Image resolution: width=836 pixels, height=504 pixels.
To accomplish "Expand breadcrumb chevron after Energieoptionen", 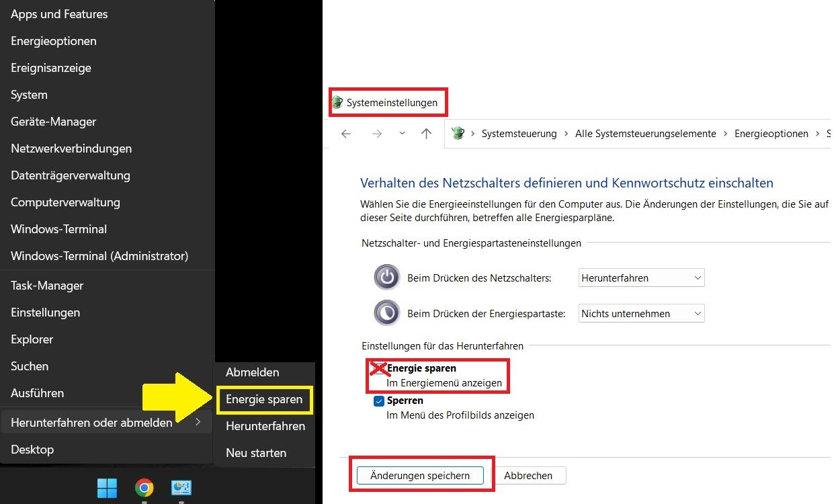I will point(818,134).
